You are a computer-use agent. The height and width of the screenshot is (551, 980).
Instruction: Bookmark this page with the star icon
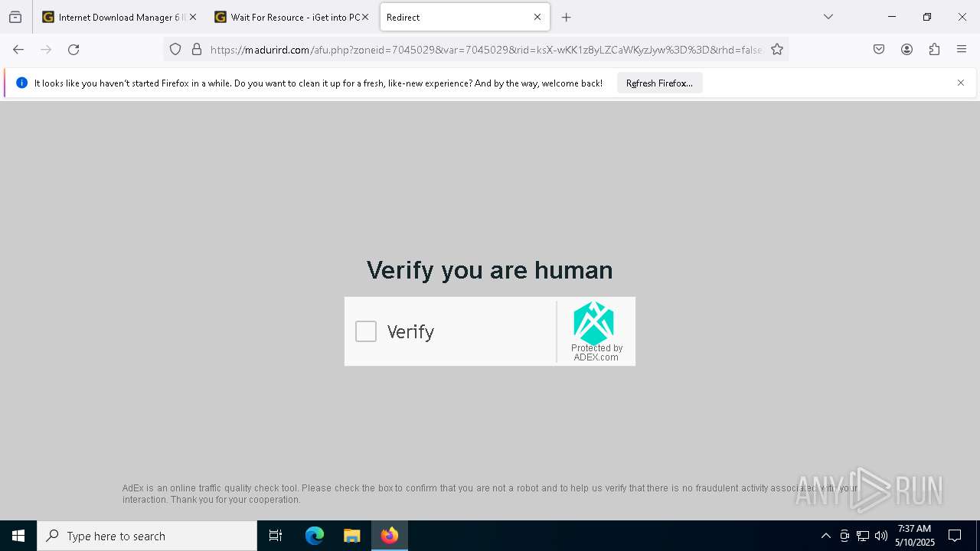pos(777,50)
